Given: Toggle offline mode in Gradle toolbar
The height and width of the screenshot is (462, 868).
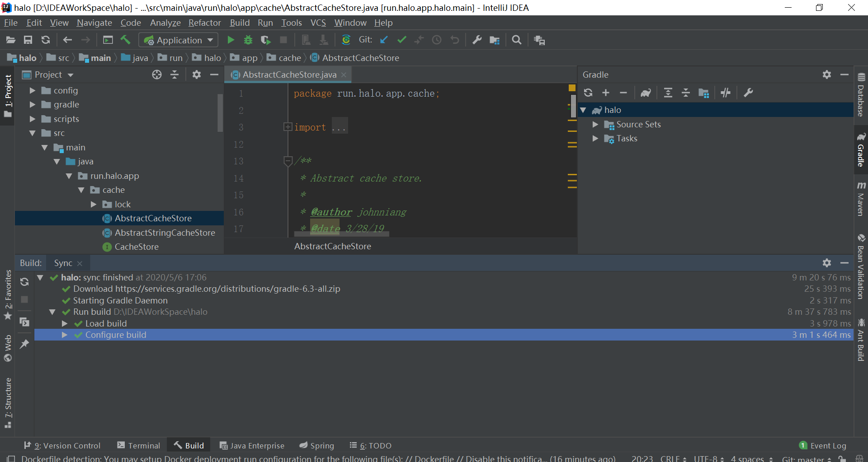Looking at the screenshot, I should tap(726, 93).
